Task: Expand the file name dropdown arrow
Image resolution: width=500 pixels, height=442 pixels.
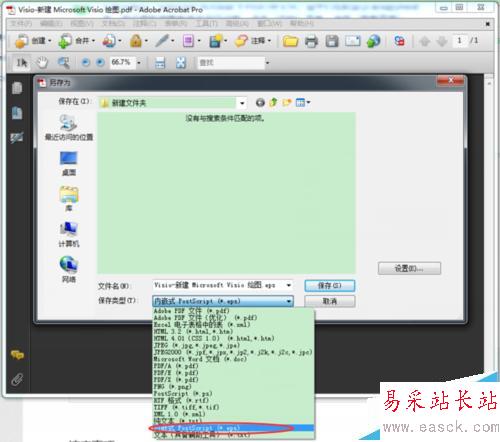Action: [289, 285]
